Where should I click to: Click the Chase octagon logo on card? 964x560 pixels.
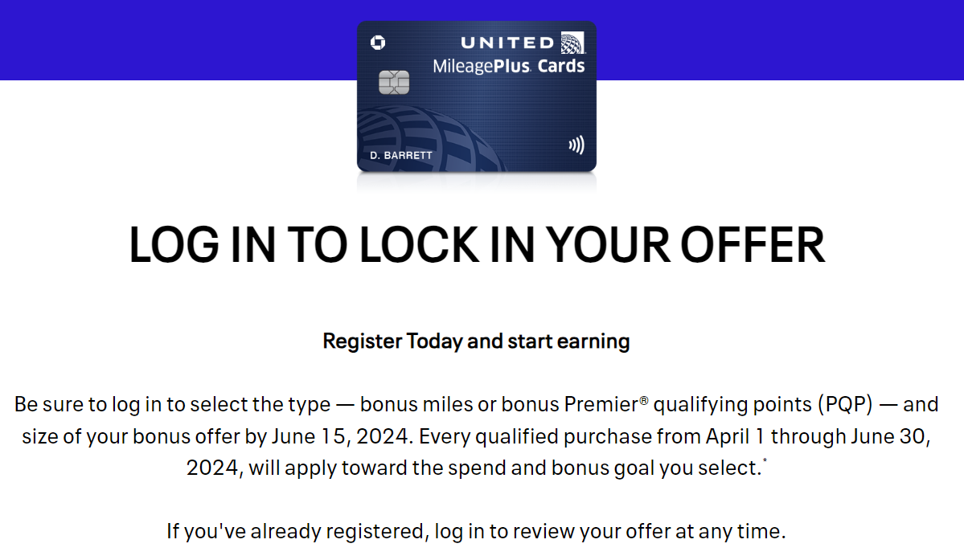(x=378, y=43)
